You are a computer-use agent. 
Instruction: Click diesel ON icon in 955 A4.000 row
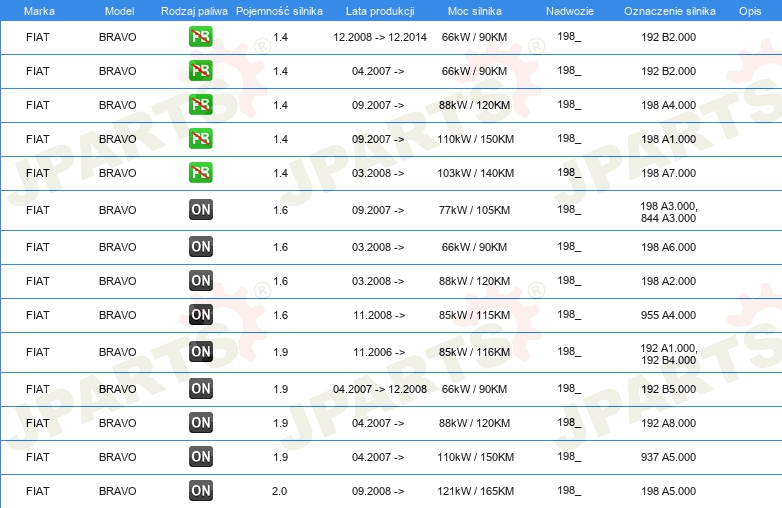[200, 315]
